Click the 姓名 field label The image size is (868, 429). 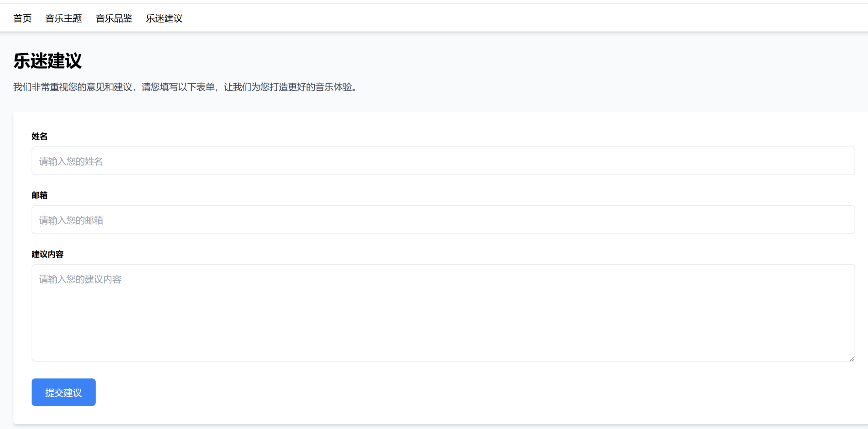(x=39, y=136)
